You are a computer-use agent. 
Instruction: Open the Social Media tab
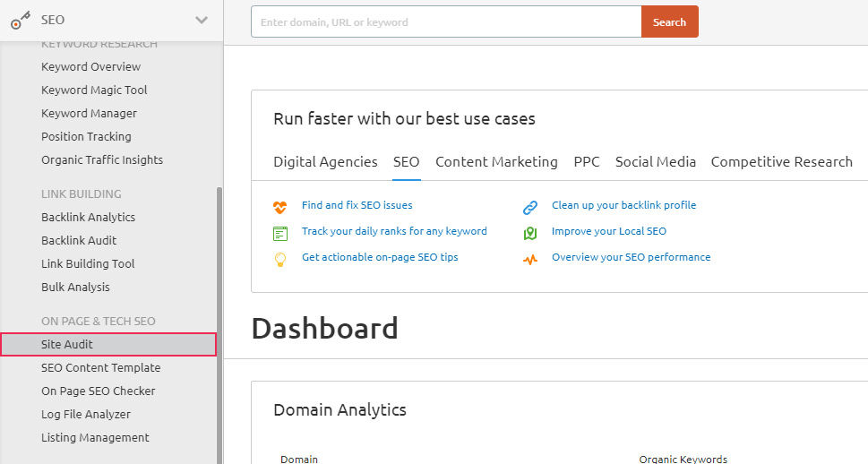pyautogui.click(x=656, y=161)
